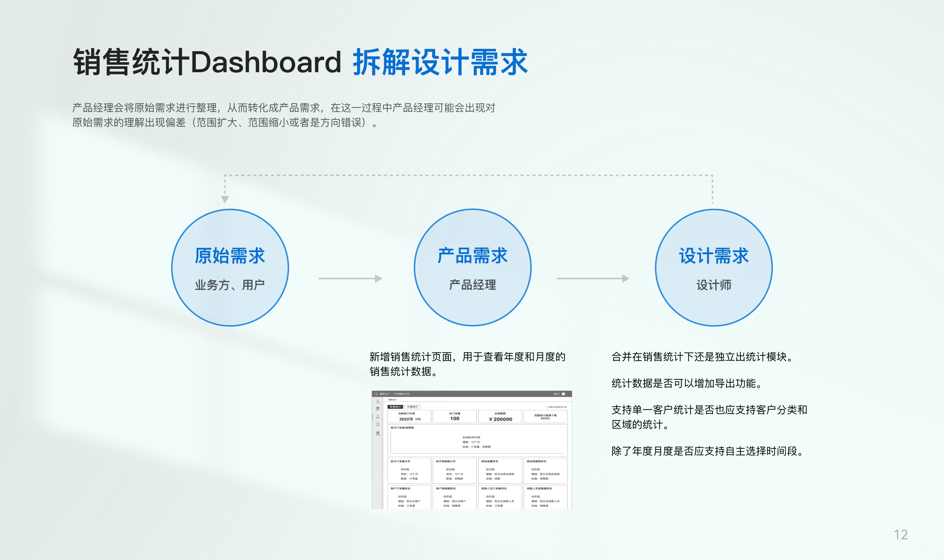Click the 切换 link next to 2022年
944x560 pixels.
(x=418, y=419)
